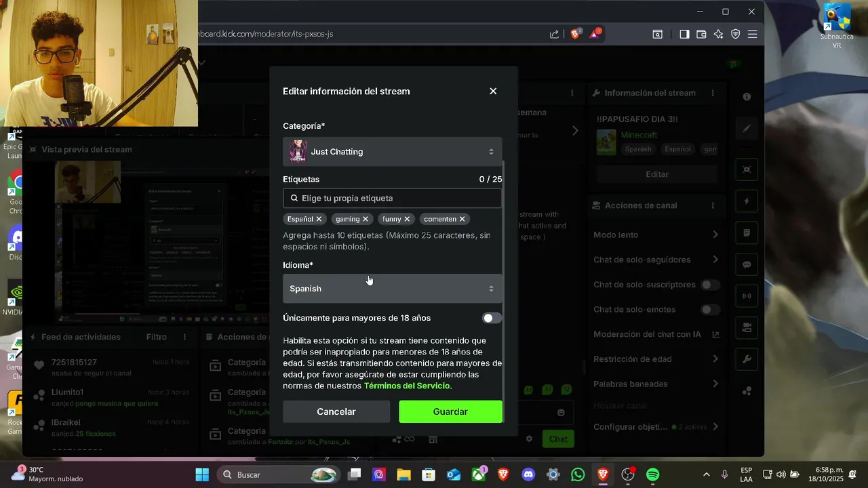The height and width of the screenshot is (488, 868).
Task: Click Llumito1 entry in activity feed
Action: [67, 392]
